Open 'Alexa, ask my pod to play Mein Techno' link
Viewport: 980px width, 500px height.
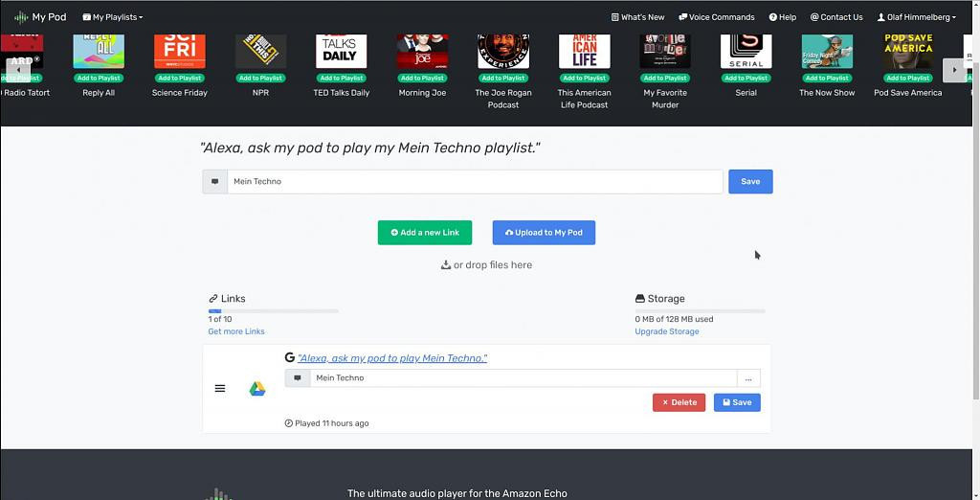click(x=392, y=358)
